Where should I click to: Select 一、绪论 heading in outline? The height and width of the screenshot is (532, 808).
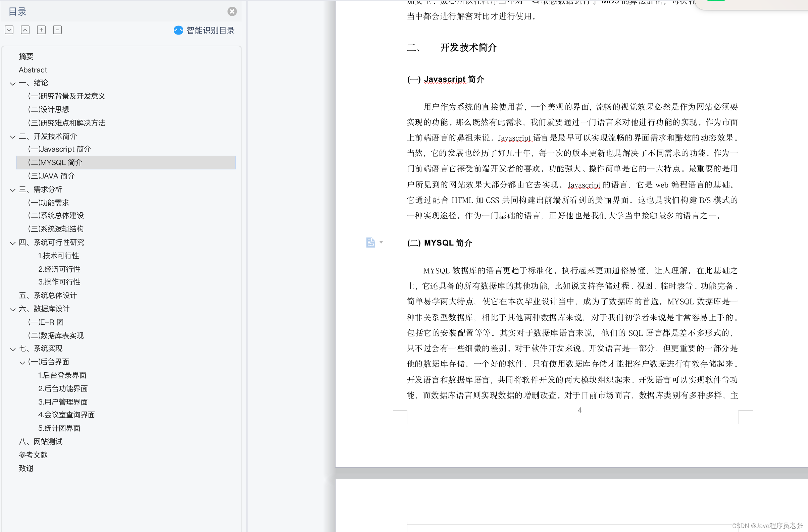point(33,83)
